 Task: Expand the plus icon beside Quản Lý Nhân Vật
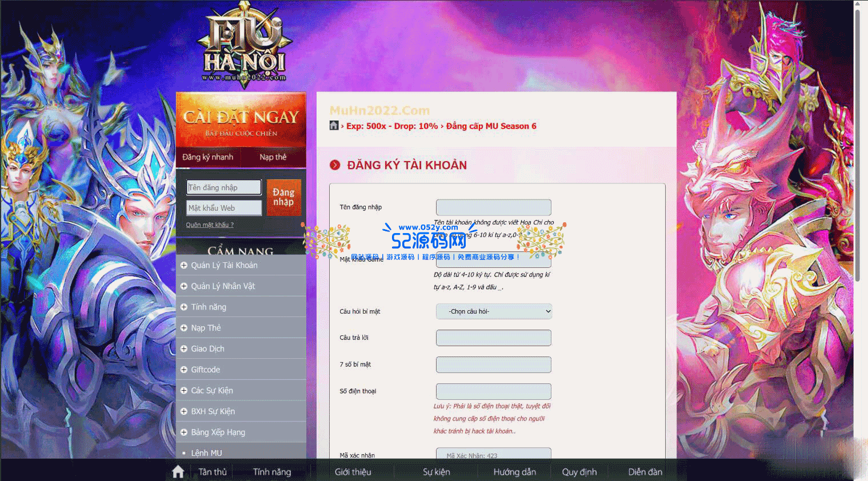pyautogui.click(x=184, y=286)
